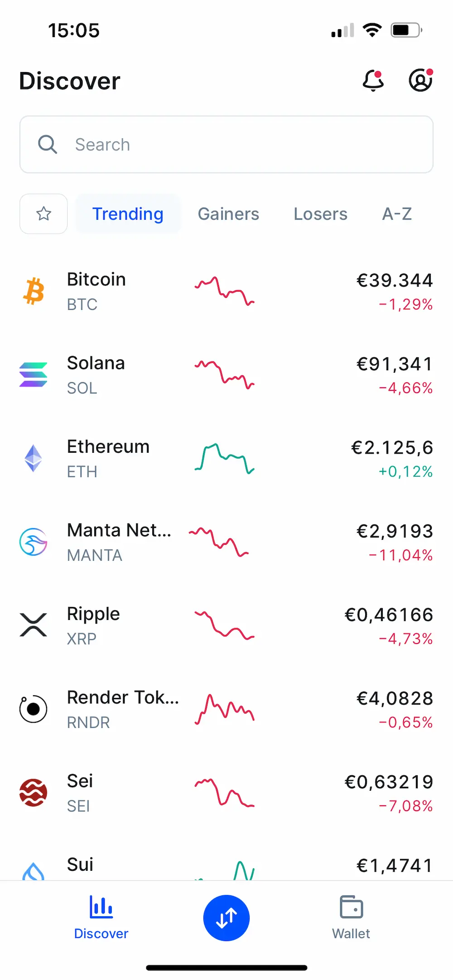Image resolution: width=453 pixels, height=980 pixels.
Task: Sort coins by A-Z tab
Action: [397, 214]
